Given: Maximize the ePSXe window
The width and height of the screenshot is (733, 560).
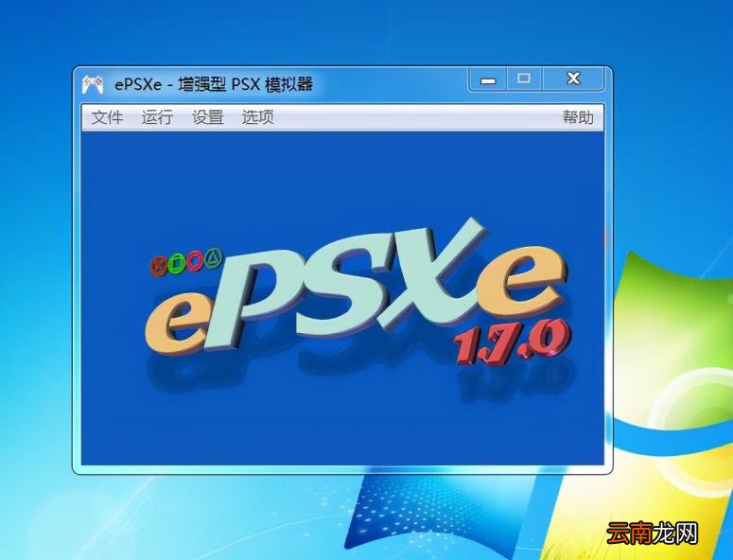Looking at the screenshot, I should point(524,79).
